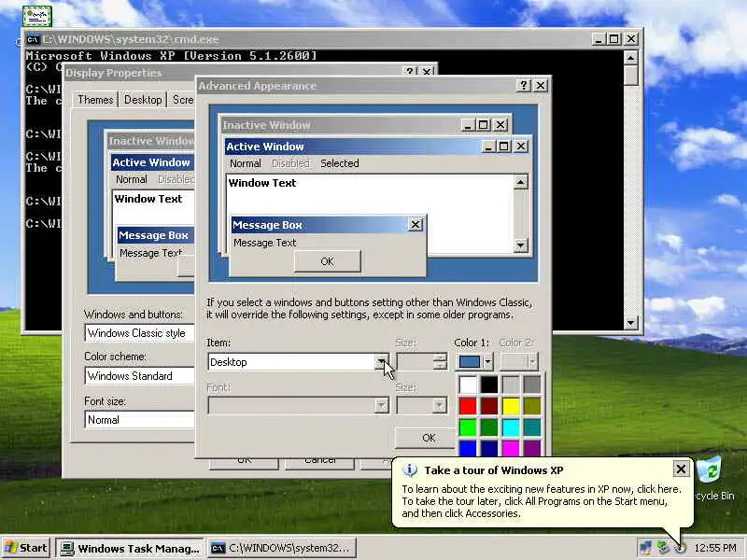Viewport: 747px width, 560px height.
Task: Click the Inactive Window preview title bar
Action: [364, 125]
